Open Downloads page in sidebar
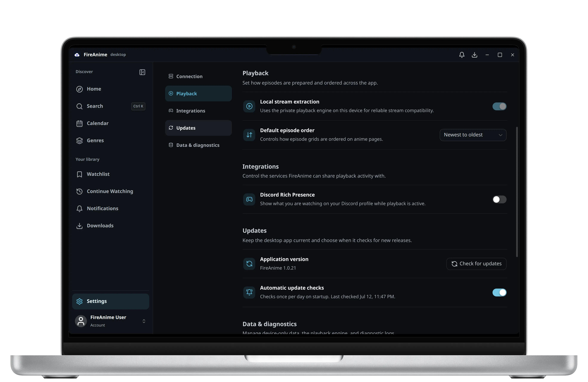 pos(110,226)
